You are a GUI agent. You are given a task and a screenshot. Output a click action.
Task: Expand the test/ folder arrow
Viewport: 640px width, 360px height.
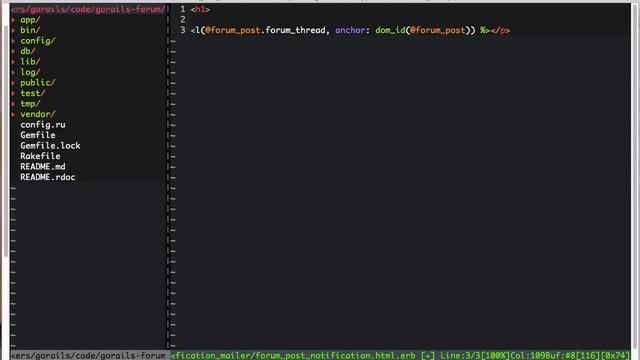(x=13, y=93)
